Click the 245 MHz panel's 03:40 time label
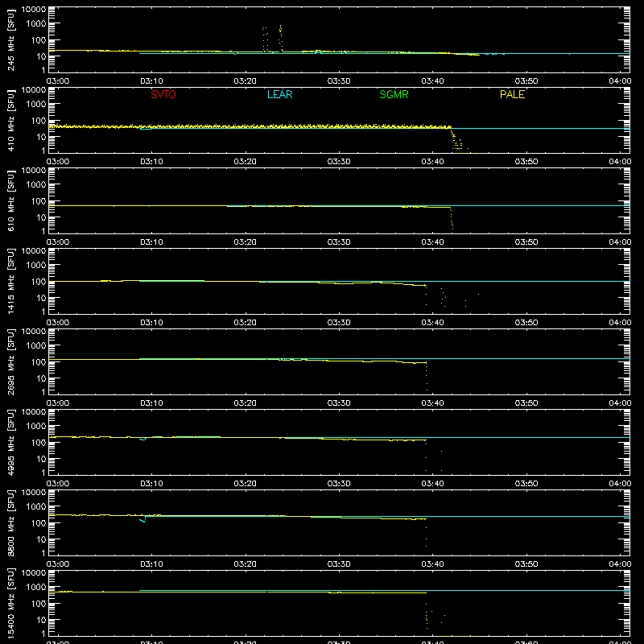644x644 pixels. 432,81
